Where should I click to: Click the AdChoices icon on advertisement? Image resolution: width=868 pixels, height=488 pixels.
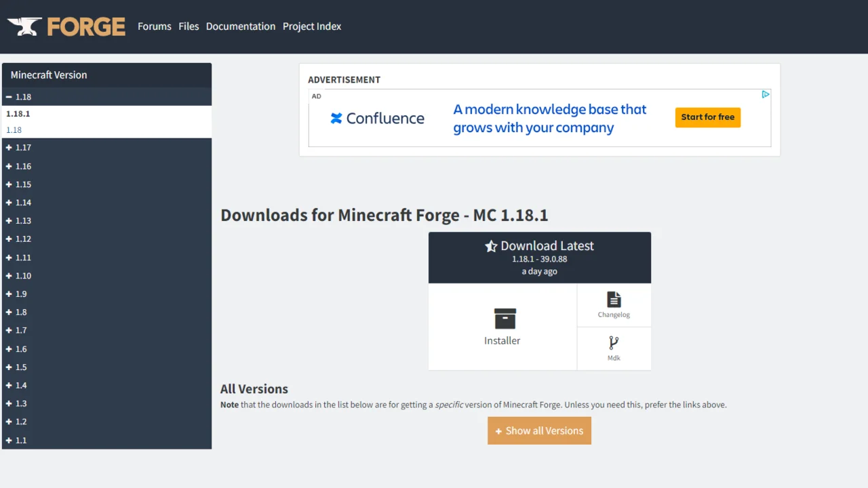pos(765,95)
